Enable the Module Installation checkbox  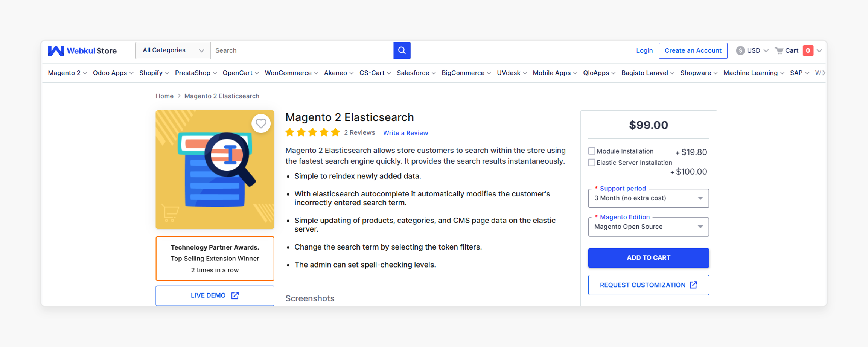point(592,151)
